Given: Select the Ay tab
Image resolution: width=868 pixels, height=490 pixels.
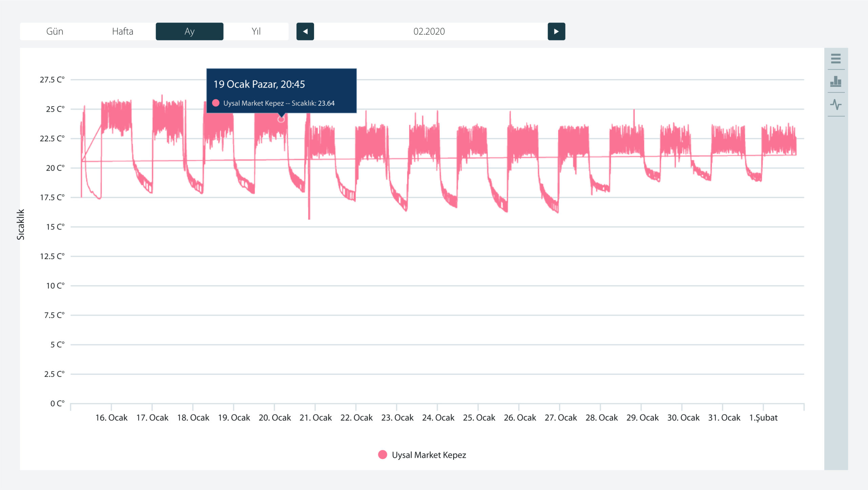Looking at the screenshot, I should [x=190, y=32].
